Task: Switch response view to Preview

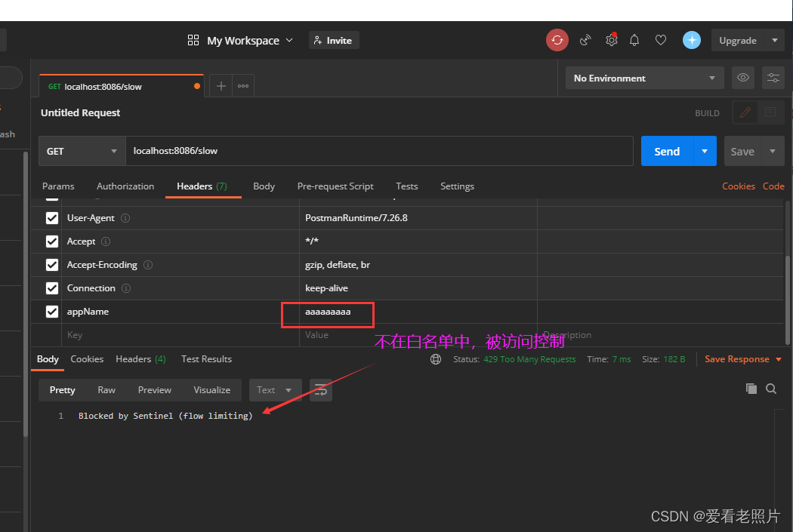Action: pyautogui.click(x=154, y=390)
